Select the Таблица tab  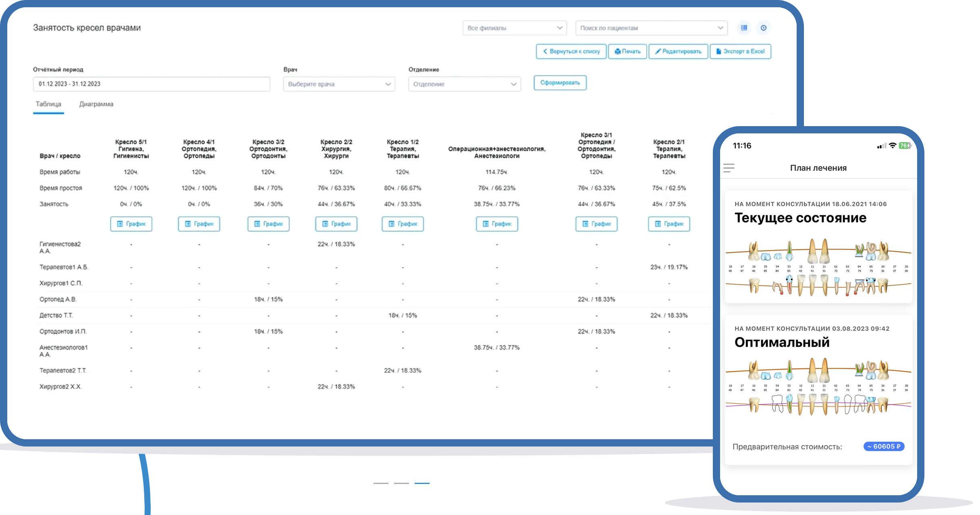pos(48,104)
